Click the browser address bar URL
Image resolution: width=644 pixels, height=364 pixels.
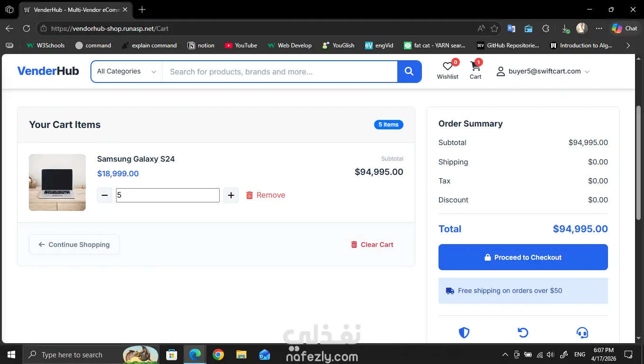(110, 28)
